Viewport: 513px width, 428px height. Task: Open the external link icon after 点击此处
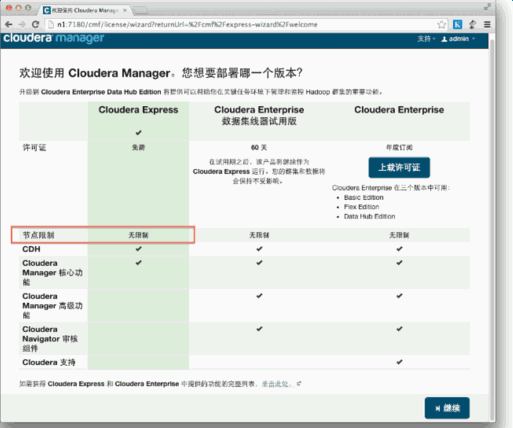tap(299, 384)
